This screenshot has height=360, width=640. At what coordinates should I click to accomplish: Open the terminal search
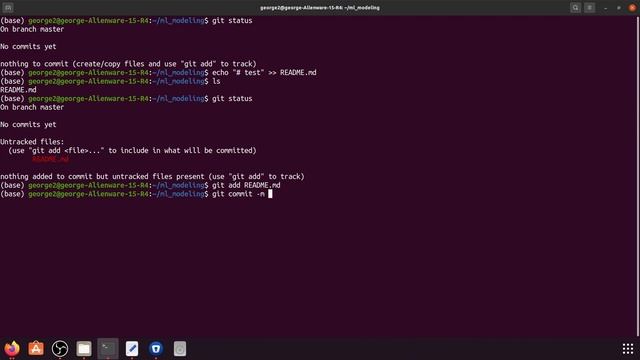tap(576, 7)
